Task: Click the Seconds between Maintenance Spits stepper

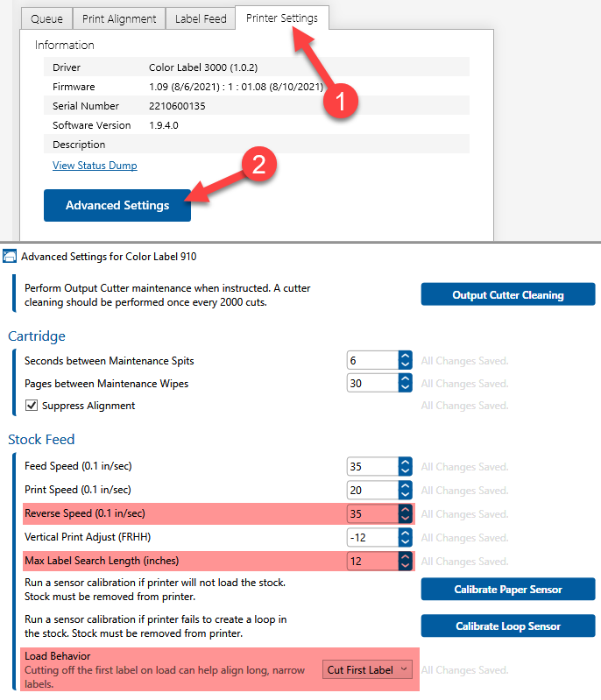Action: click(405, 360)
